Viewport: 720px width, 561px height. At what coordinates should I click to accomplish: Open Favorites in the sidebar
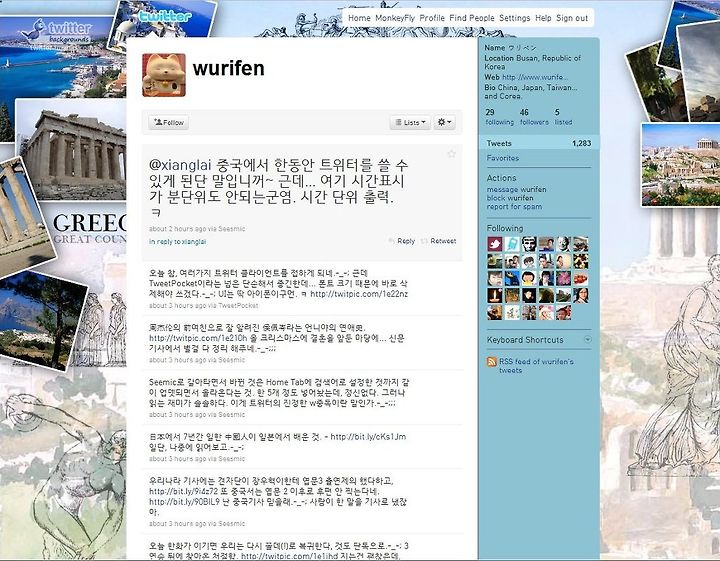[x=503, y=158]
